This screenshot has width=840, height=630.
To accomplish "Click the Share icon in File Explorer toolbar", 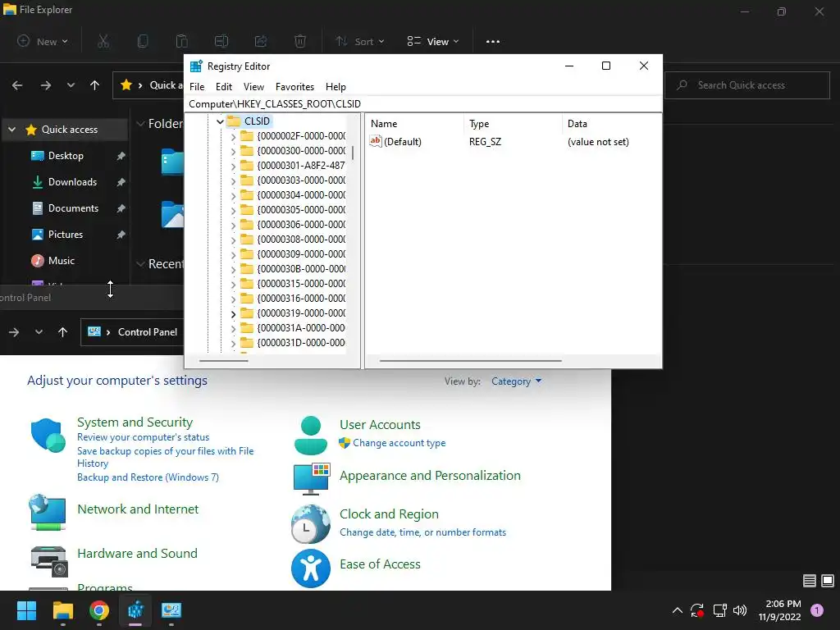I will click(x=261, y=41).
